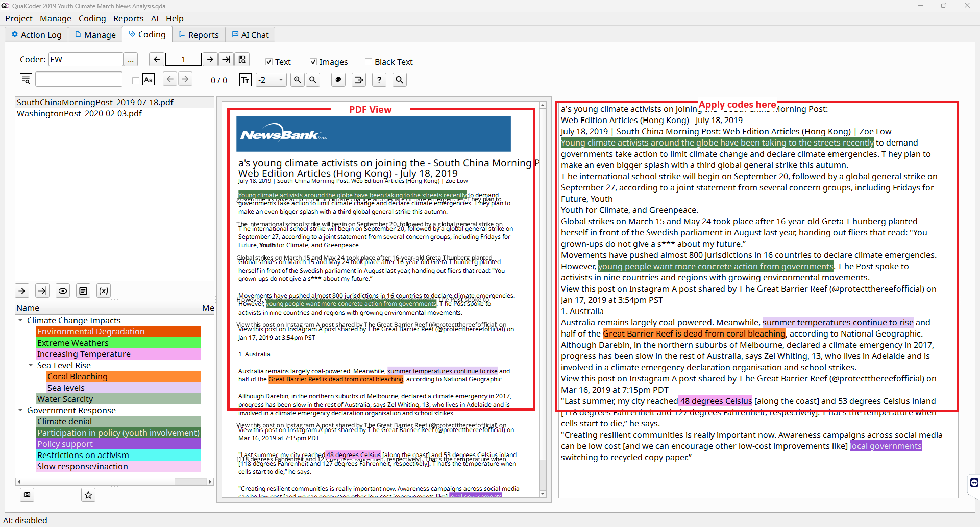Enable the Black Text checkbox

coord(369,62)
